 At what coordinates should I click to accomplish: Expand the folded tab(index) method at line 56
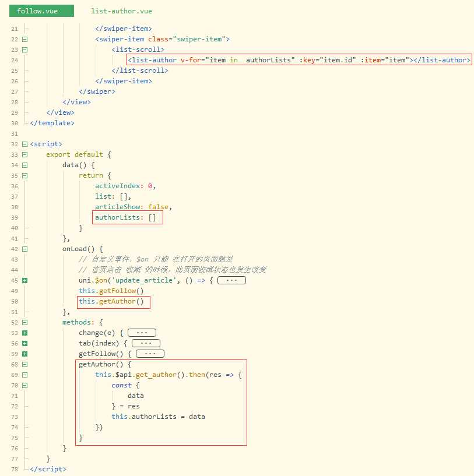[x=25, y=343]
